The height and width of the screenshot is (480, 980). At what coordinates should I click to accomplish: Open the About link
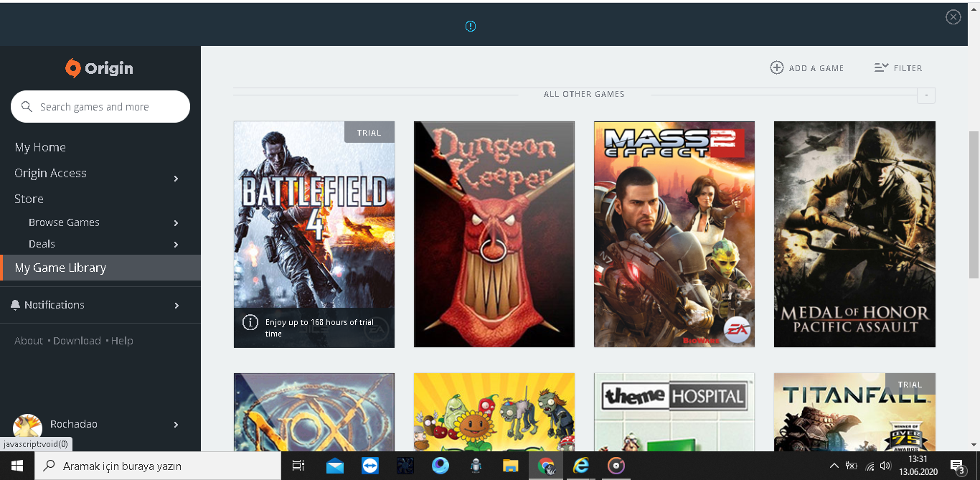point(29,341)
